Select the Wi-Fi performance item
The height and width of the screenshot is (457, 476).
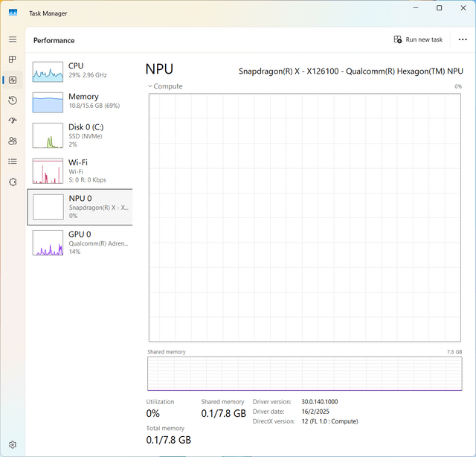[80, 170]
